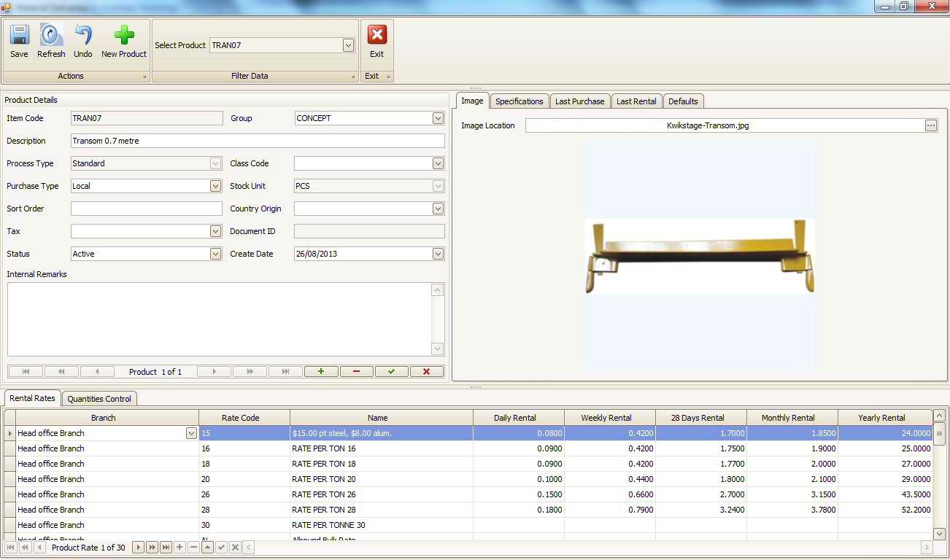Click the Sort Order input field
Image resolution: width=950 pixels, height=560 pixels.
(146, 209)
